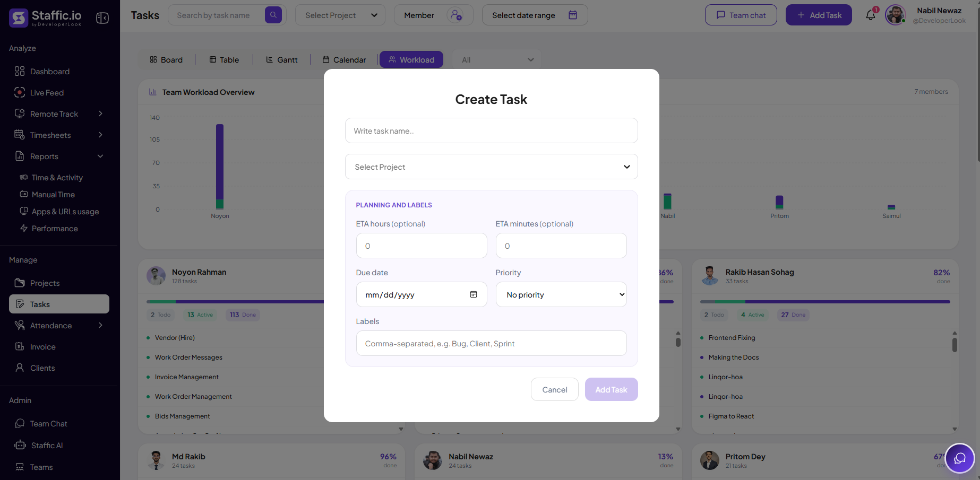
Task: Click the Team chat button
Action: 741,15
